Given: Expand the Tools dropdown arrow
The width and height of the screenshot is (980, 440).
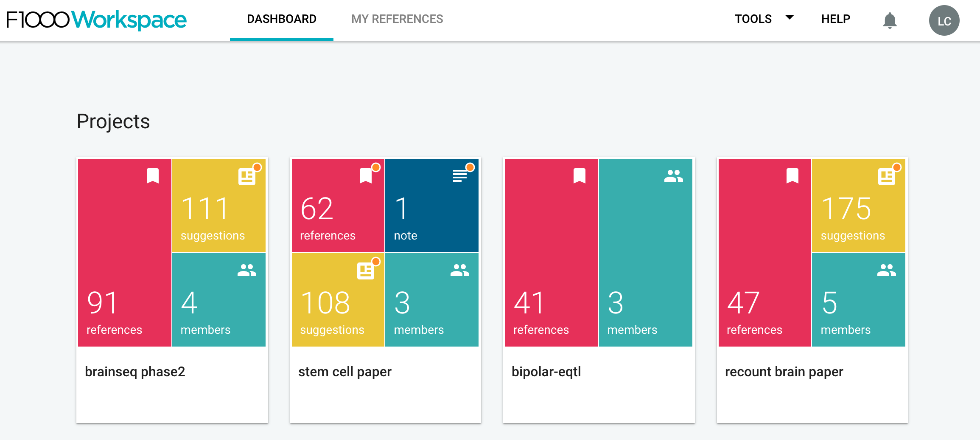Looking at the screenshot, I should (x=790, y=18).
